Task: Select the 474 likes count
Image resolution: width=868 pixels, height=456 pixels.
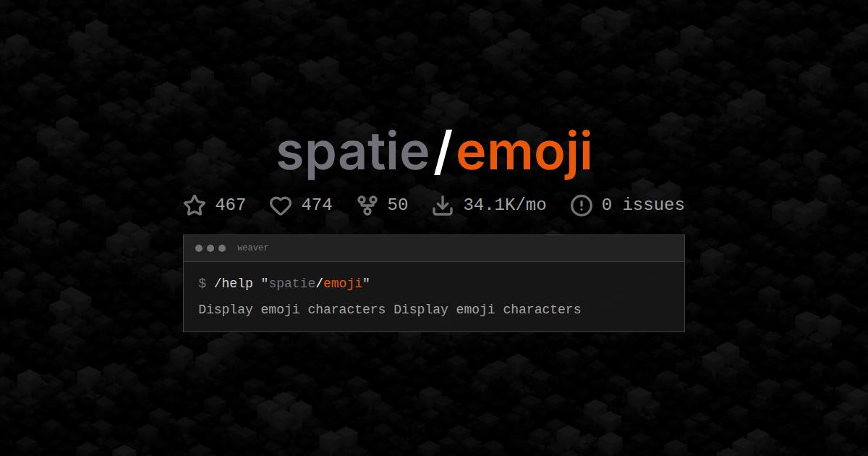Action: point(316,205)
